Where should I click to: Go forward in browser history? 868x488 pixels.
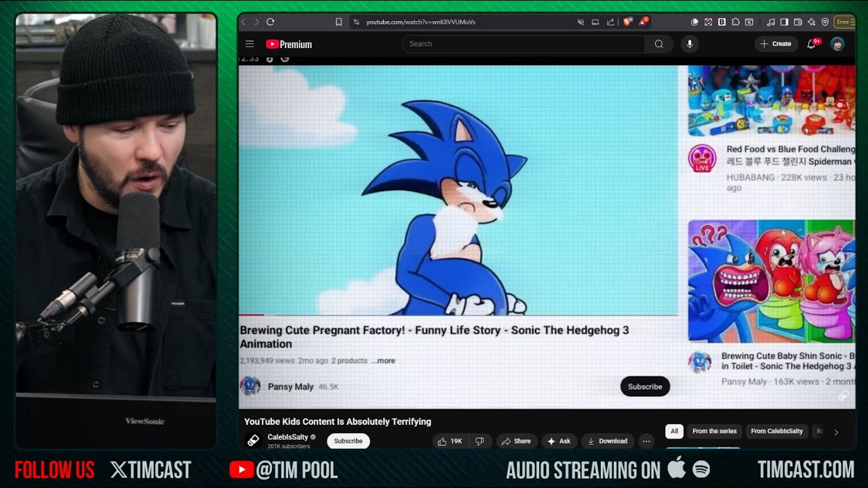point(257,22)
